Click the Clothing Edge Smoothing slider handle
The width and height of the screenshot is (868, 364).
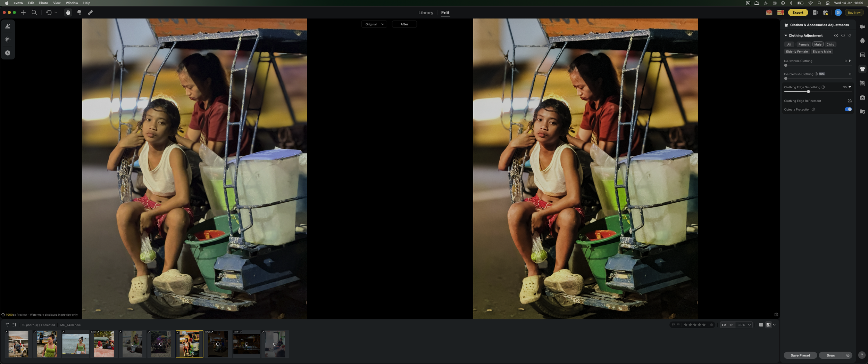[808, 92]
